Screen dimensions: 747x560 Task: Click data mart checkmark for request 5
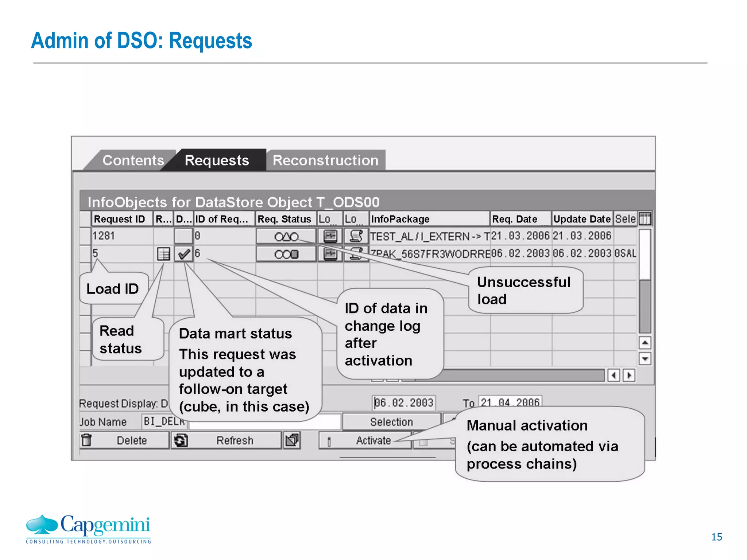[x=184, y=254]
